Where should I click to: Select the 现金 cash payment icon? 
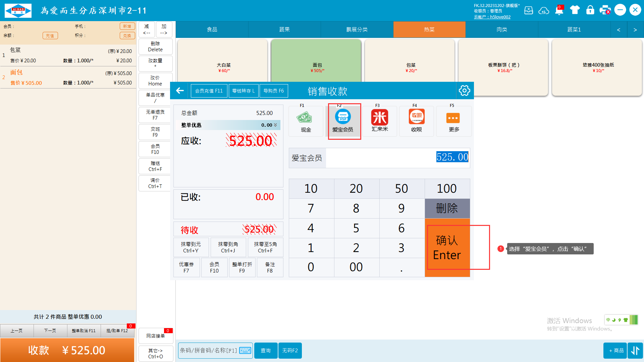[x=306, y=121]
